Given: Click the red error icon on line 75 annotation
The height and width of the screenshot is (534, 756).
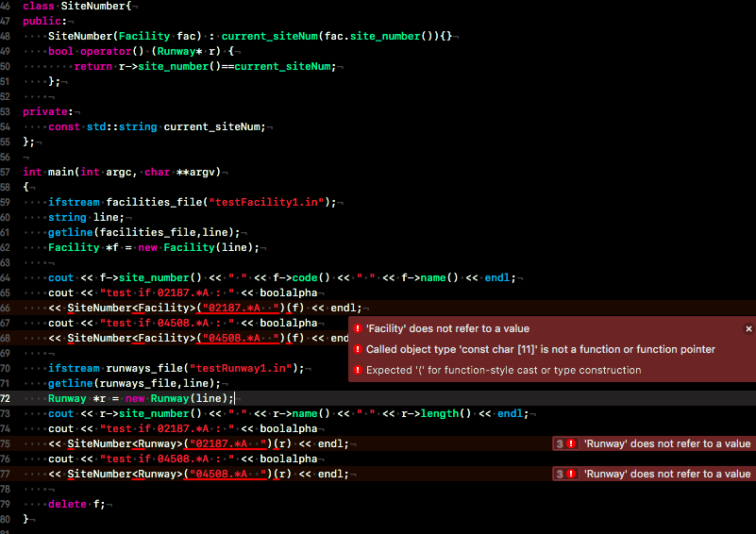Looking at the screenshot, I should [x=571, y=443].
